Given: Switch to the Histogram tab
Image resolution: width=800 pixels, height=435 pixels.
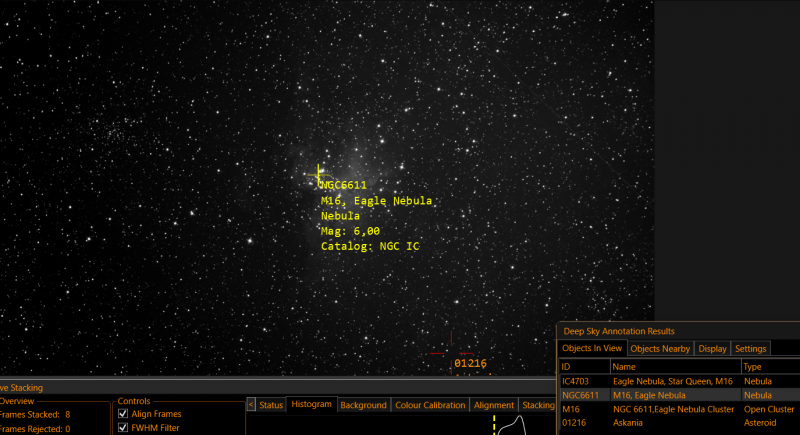Looking at the screenshot, I should point(311,404).
